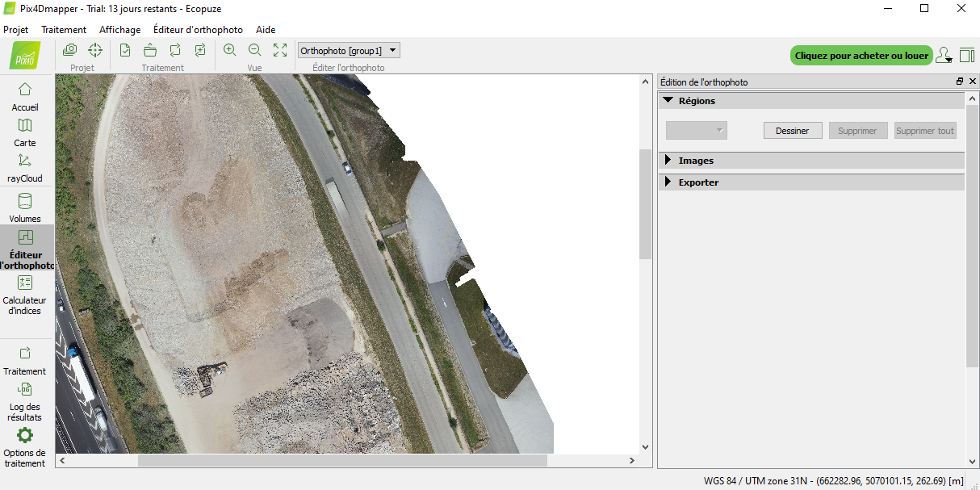Open the Affichage menu
This screenshot has height=490, width=980.
click(119, 29)
